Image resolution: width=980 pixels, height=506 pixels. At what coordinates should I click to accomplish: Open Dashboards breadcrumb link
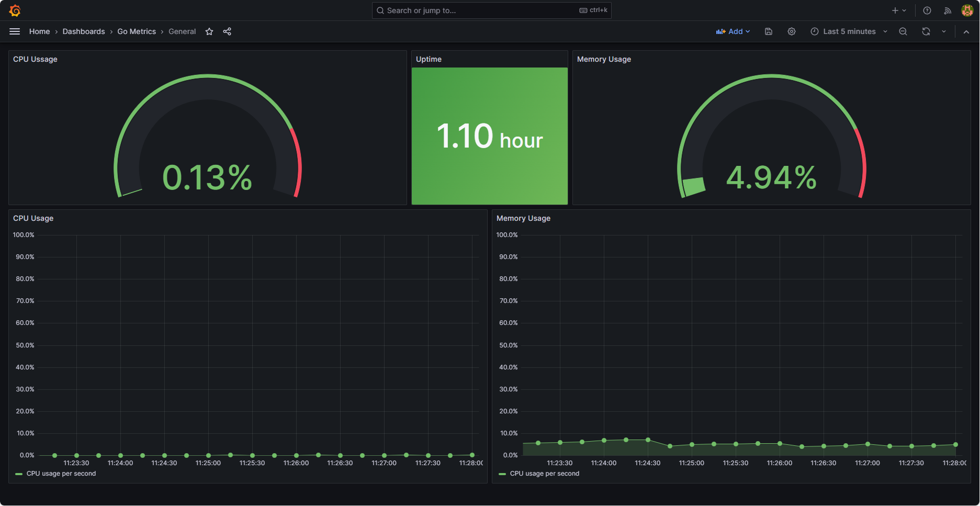84,31
